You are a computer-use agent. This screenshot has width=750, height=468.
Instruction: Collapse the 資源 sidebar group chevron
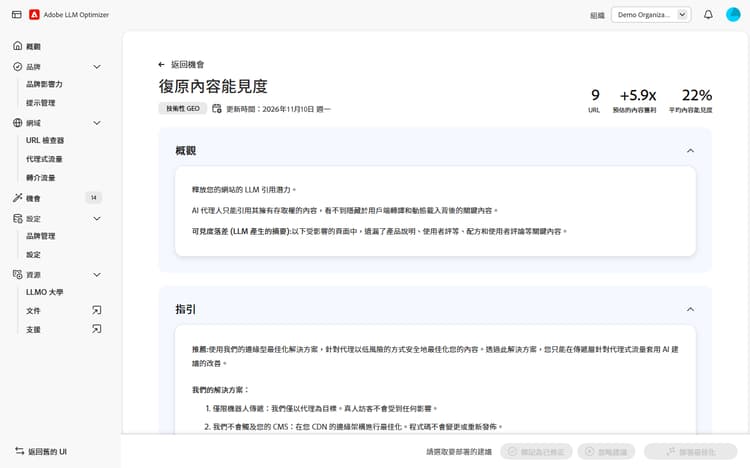[x=97, y=274]
